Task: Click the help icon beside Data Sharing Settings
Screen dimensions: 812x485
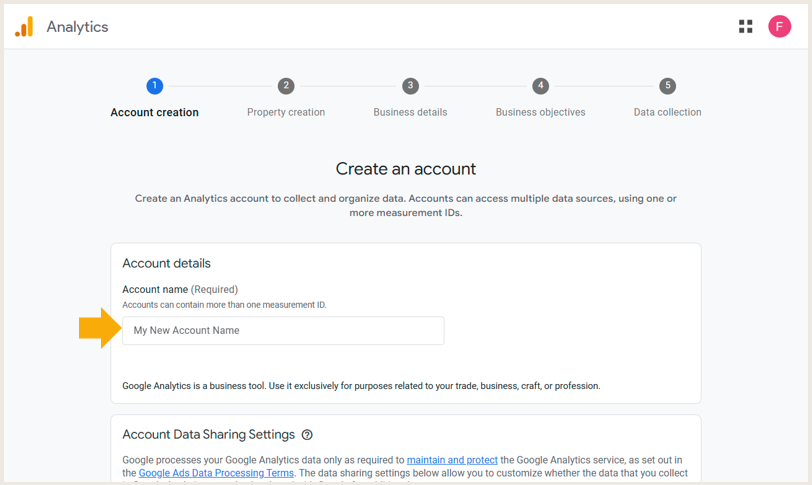Action: 307,435
